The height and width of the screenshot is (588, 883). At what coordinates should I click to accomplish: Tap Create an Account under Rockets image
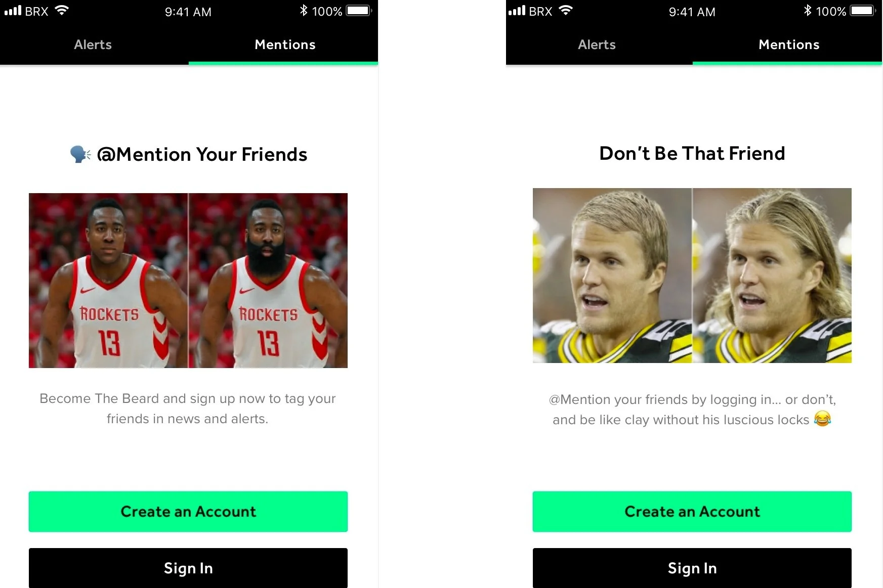tap(188, 511)
